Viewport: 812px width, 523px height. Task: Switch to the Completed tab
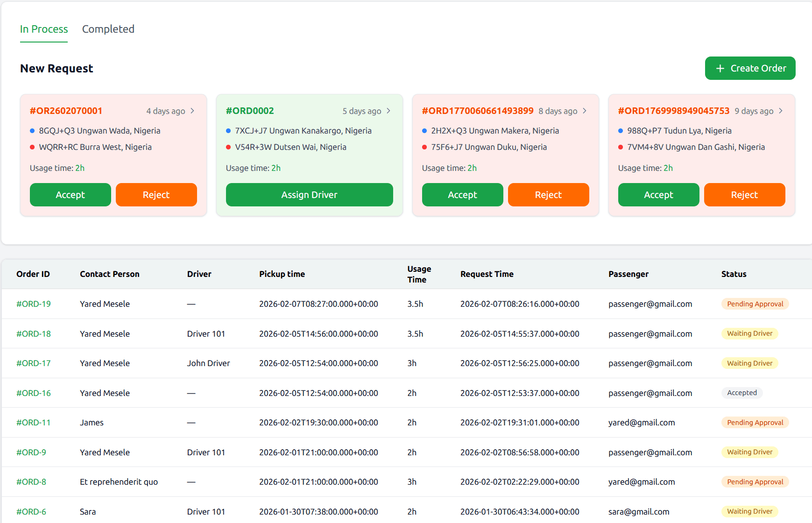(108, 29)
